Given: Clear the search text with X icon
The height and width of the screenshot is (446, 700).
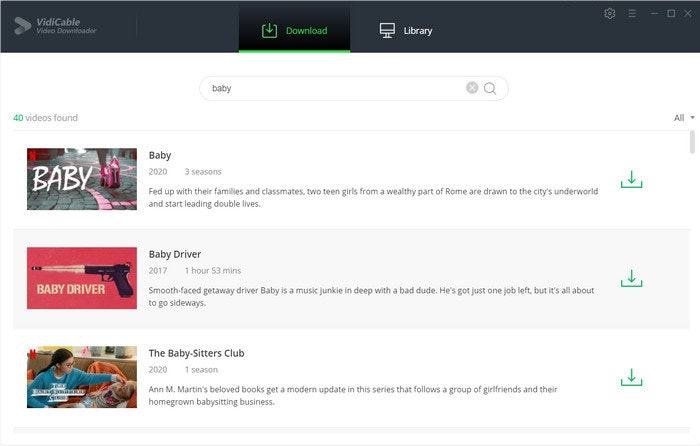Looking at the screenshot, I should pos(472,88).
